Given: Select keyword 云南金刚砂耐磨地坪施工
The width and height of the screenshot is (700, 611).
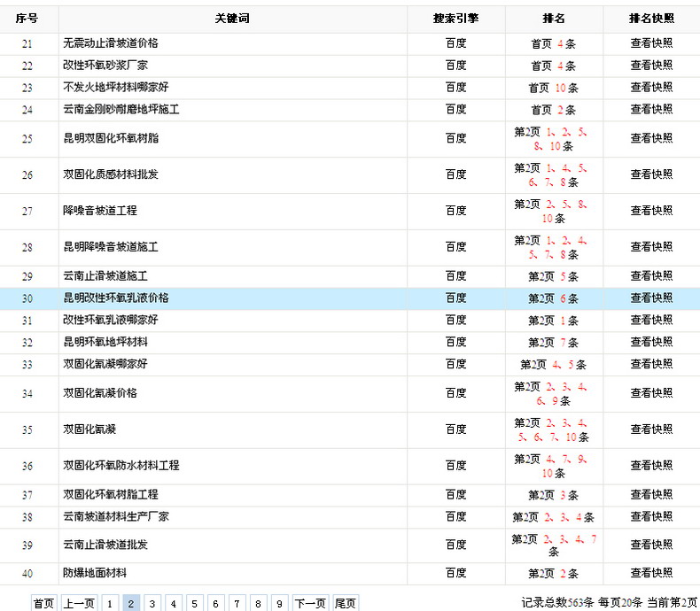Looking at the screenshot, I should coord(121,109).
